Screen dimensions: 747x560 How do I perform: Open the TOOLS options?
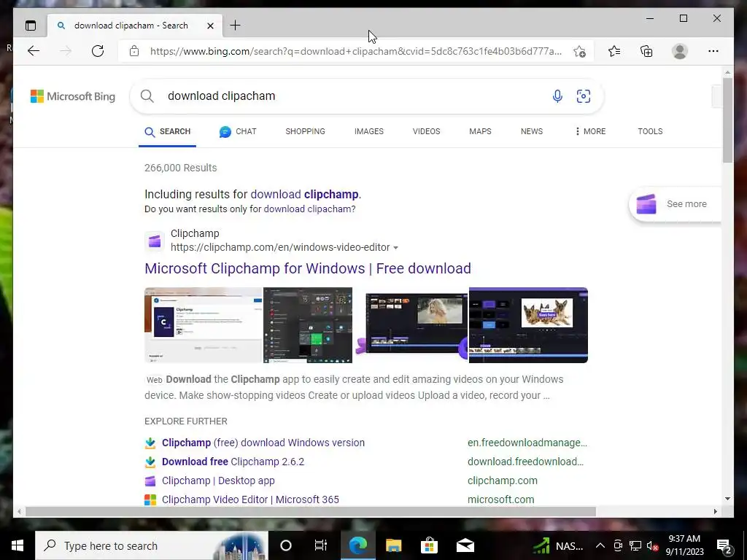650,131
